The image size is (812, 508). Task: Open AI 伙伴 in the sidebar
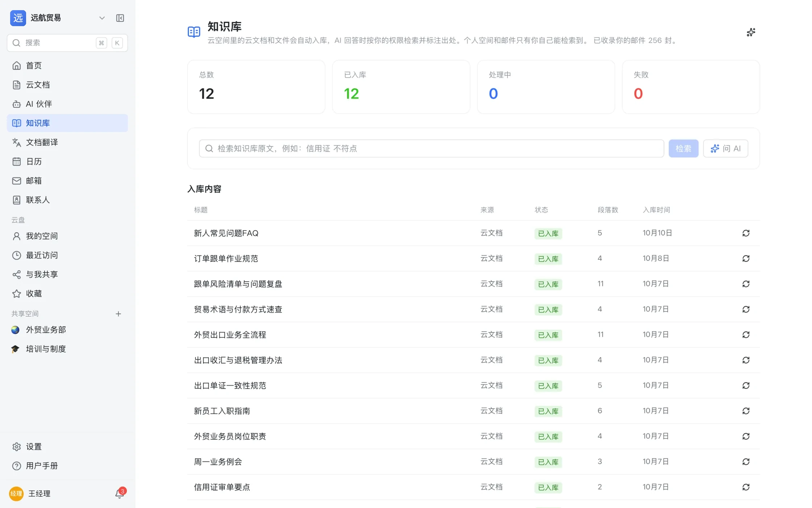click(x=67, y=104)
